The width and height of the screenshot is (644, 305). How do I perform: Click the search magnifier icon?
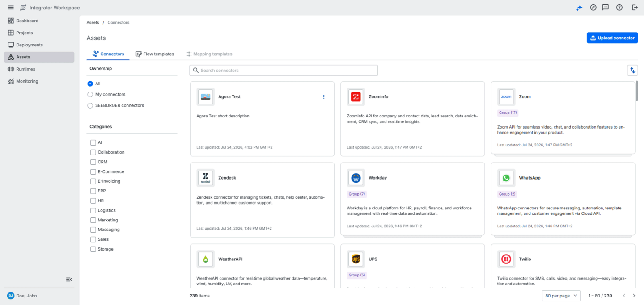tap(196, 71)
